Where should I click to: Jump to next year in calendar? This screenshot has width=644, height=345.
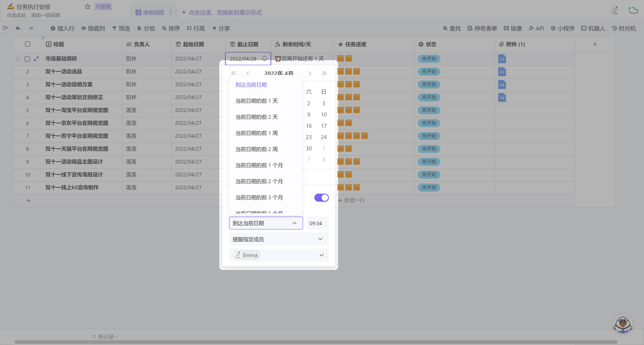pos(324,73)
